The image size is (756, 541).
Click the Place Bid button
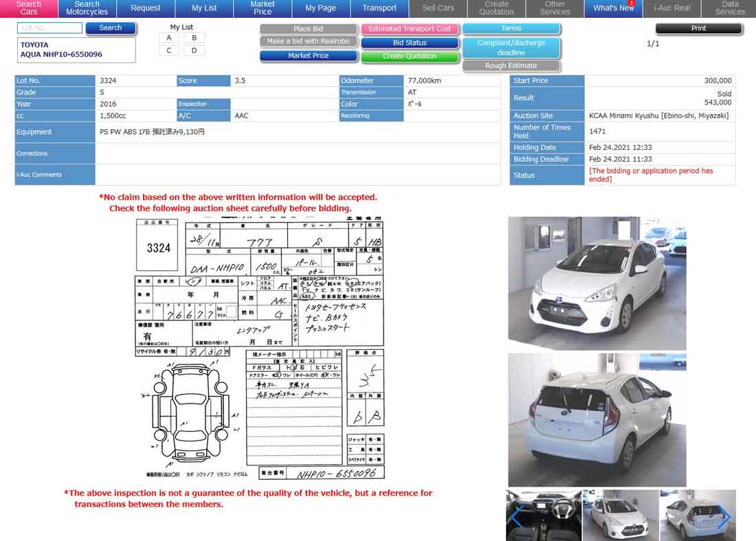click(x=309, y=29)
